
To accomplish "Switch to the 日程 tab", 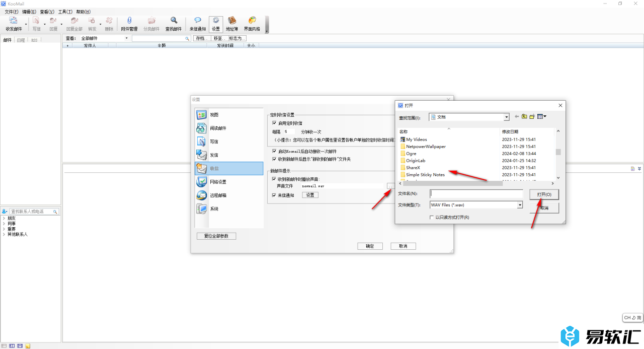I will [x=21, y=40].
